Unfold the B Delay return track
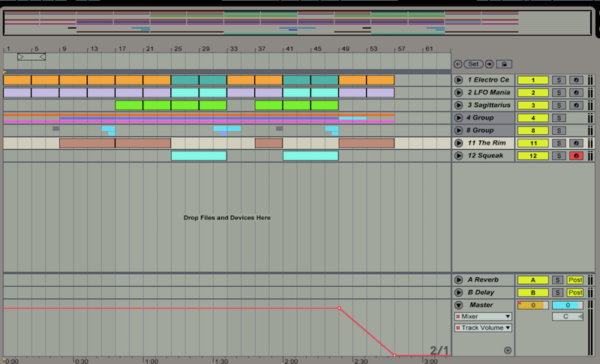The width and height of the screenshot is (600, 364). click(458, 293)
